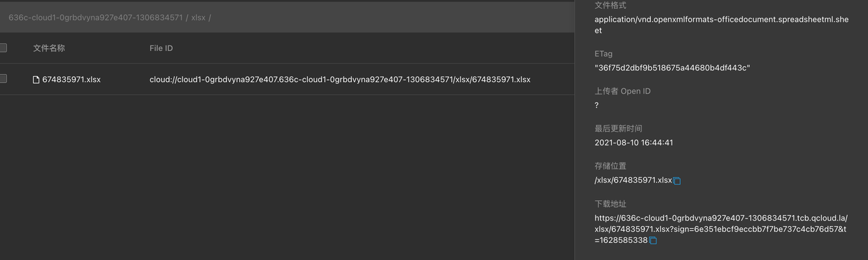Click the ETag label in details panel
This screenshot has width=868, height=260.
pos(604,54)
